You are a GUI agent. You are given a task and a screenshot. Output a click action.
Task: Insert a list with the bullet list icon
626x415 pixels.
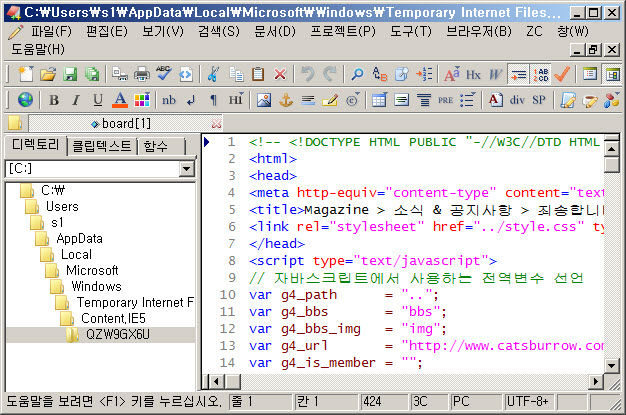coord(468,99)
